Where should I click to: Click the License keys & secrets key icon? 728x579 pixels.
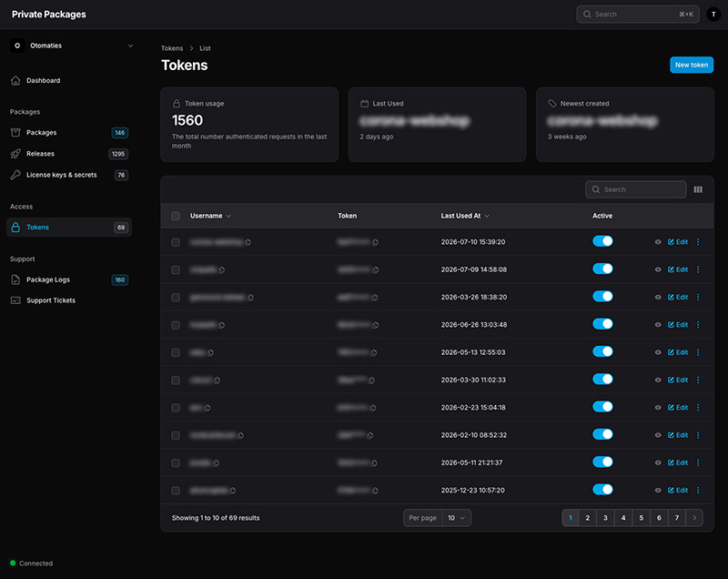(x=15, y=175)
